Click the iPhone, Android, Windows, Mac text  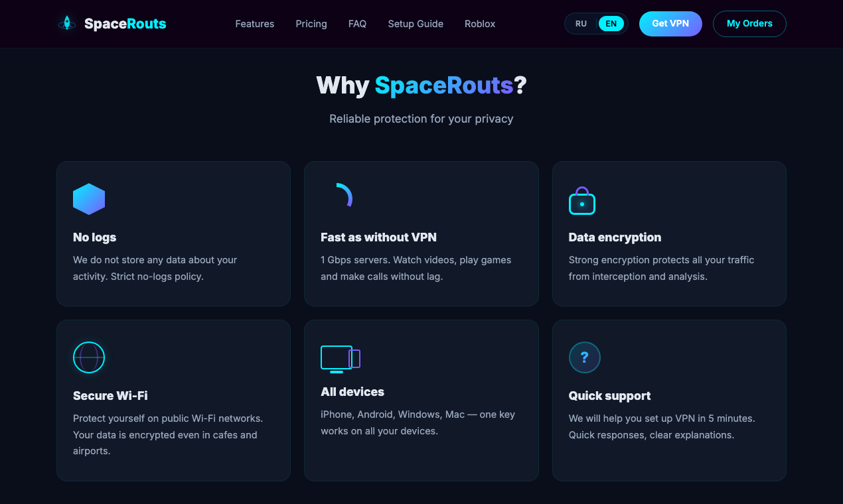pyautogui.click(x=418, y=422)
